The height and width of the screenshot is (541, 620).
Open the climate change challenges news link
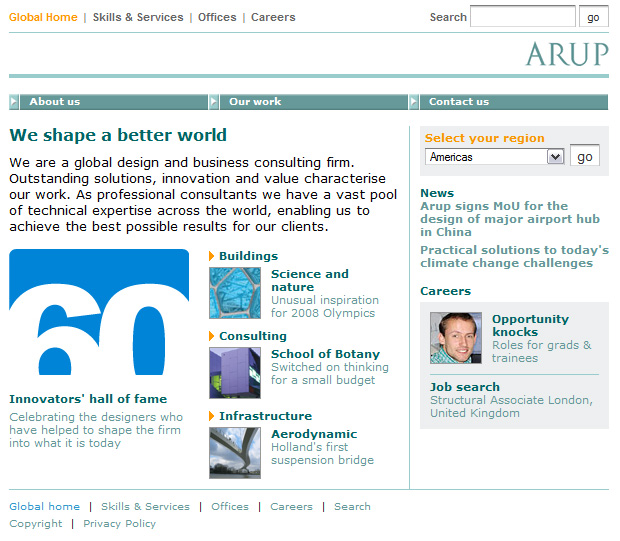[x=514, y=257]
